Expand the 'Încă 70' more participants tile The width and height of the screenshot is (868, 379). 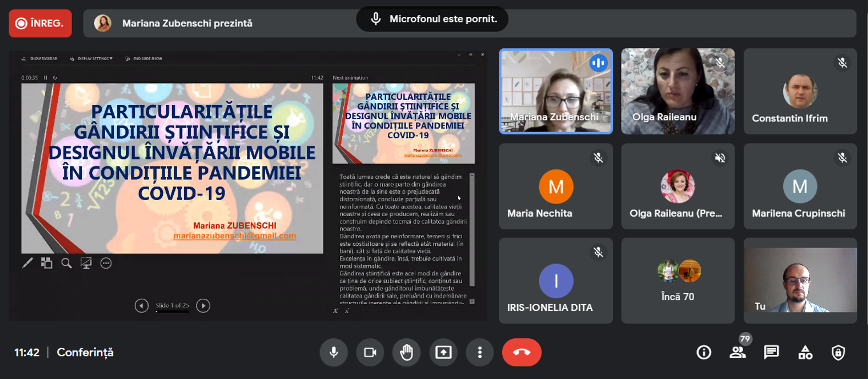[678, 281]
